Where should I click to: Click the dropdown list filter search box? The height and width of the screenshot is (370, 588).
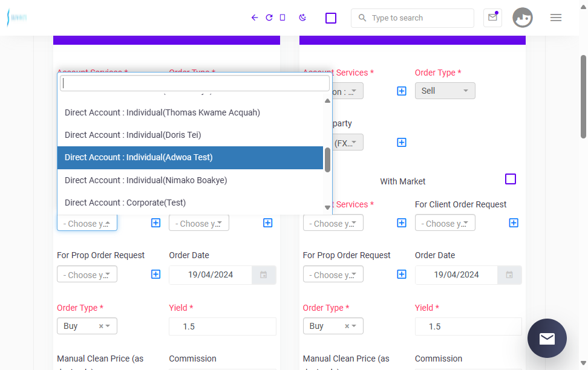coord(195,83)
